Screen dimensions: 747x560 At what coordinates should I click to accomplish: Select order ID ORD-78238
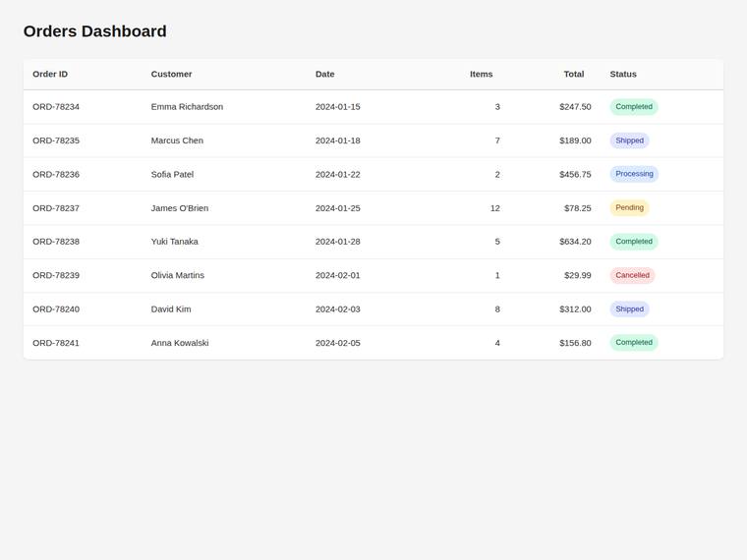[x=56, y=242]
